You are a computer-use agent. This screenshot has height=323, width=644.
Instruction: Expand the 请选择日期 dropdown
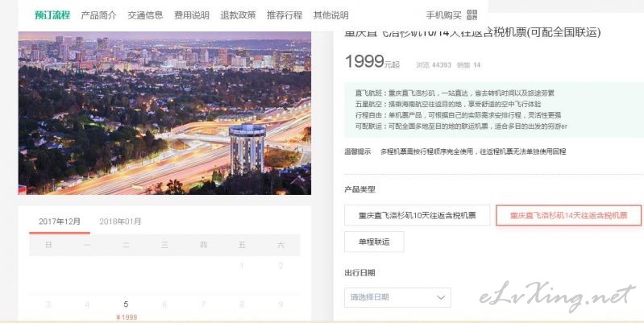[397, 297]
